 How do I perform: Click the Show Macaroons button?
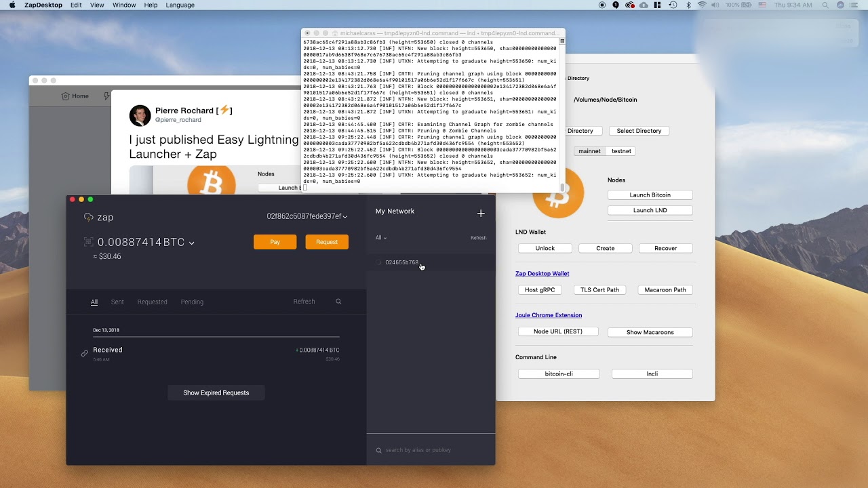650,332
